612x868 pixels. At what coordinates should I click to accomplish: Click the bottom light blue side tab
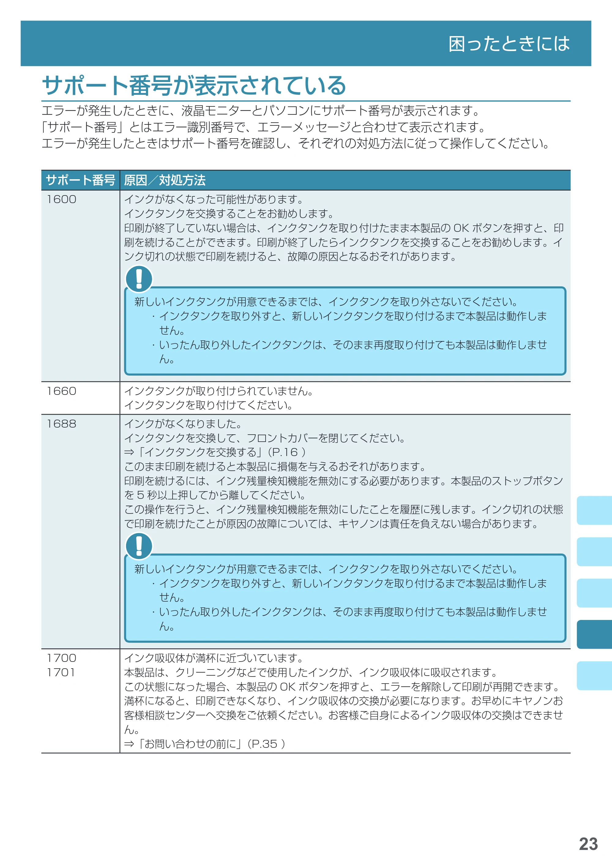594,676
